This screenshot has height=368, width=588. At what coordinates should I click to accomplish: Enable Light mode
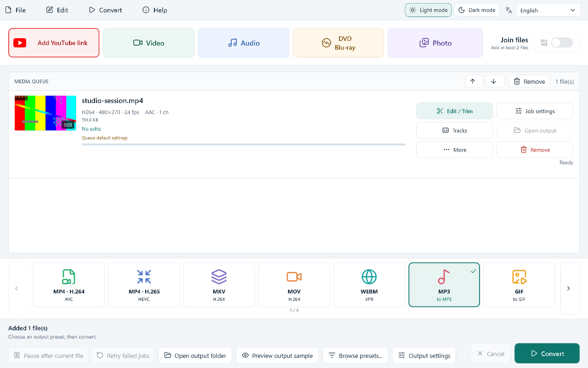[428, 10]
